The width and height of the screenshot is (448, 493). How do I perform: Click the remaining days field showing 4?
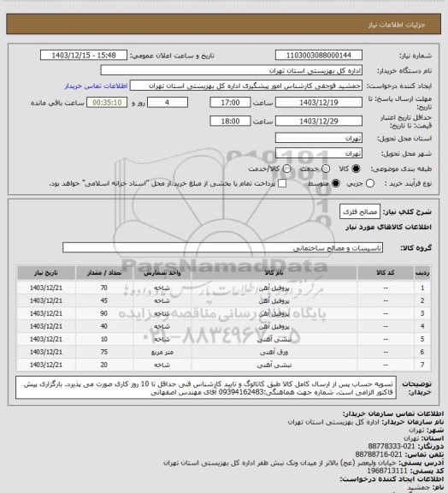click(x=168, y=103)
